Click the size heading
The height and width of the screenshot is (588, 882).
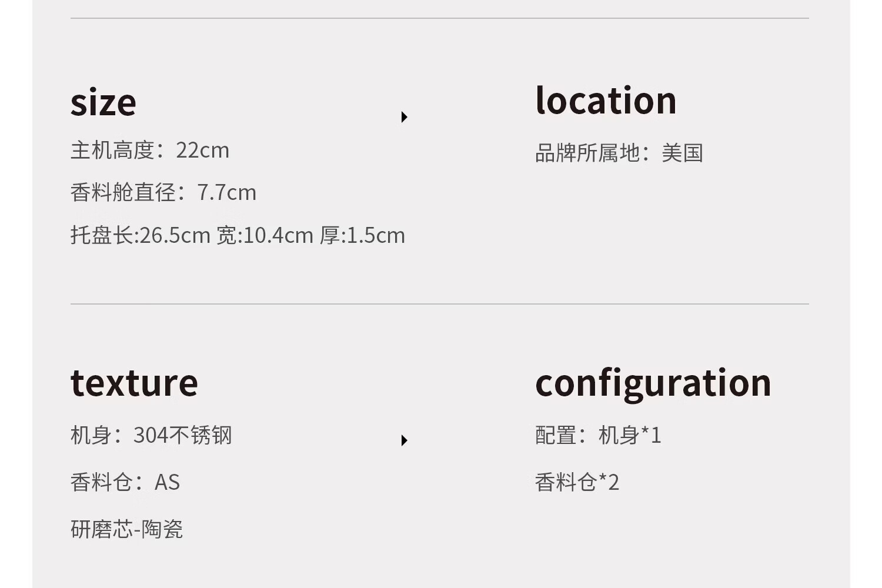pos(103,102)
